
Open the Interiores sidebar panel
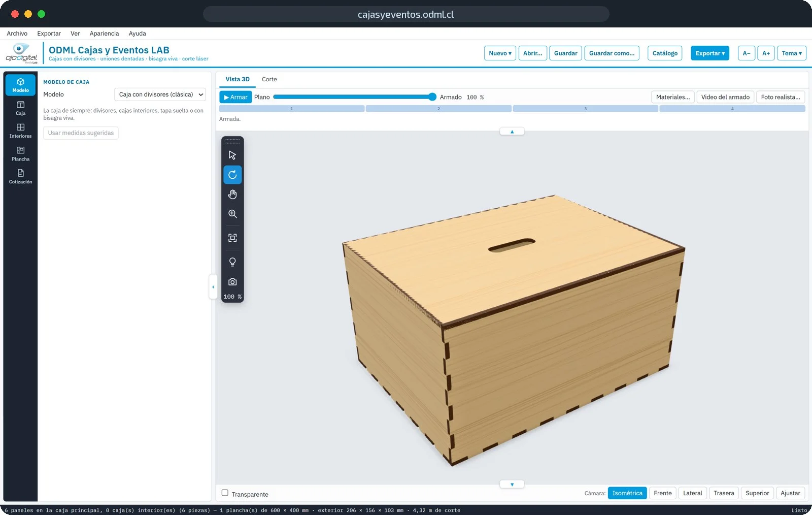[x=20, y=131]
